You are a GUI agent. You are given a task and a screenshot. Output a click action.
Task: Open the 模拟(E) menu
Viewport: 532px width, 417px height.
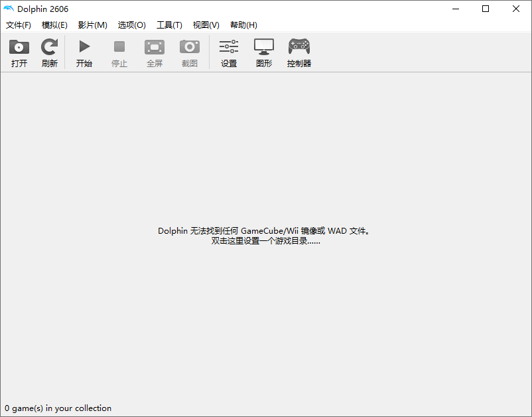pos(54,25)
